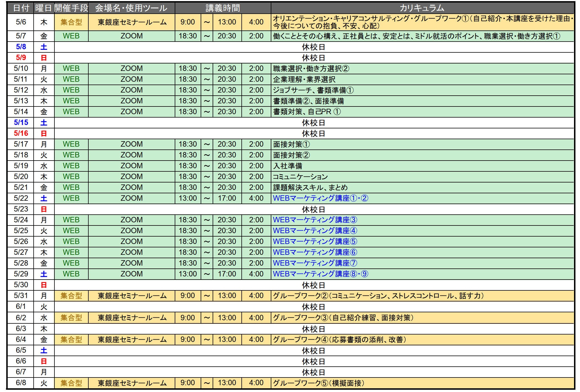Screen dimensions: 580x392
Task: Select the red 5/9 date cell
Action: click(x=21, y=58)
